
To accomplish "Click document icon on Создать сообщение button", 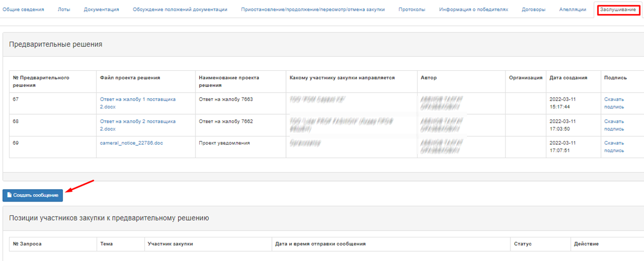I will coord(9,196).
